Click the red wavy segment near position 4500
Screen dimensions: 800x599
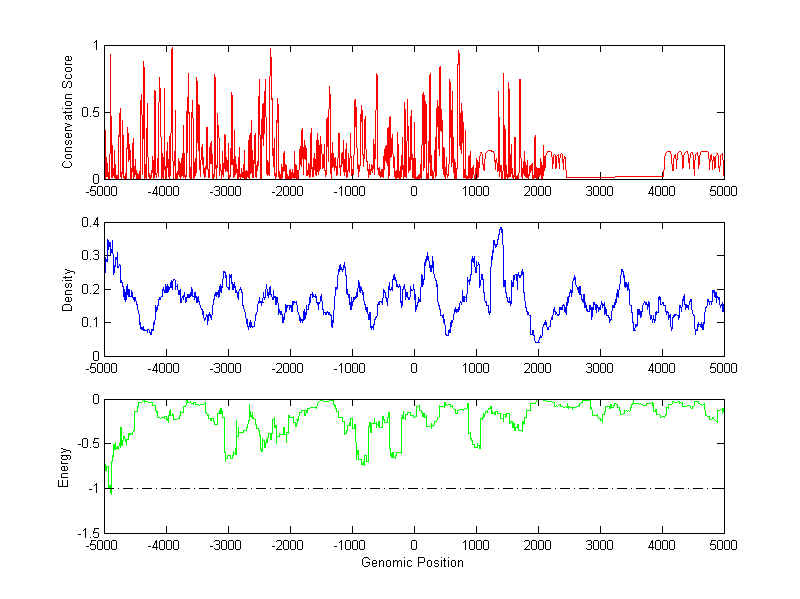coord(692,158)
